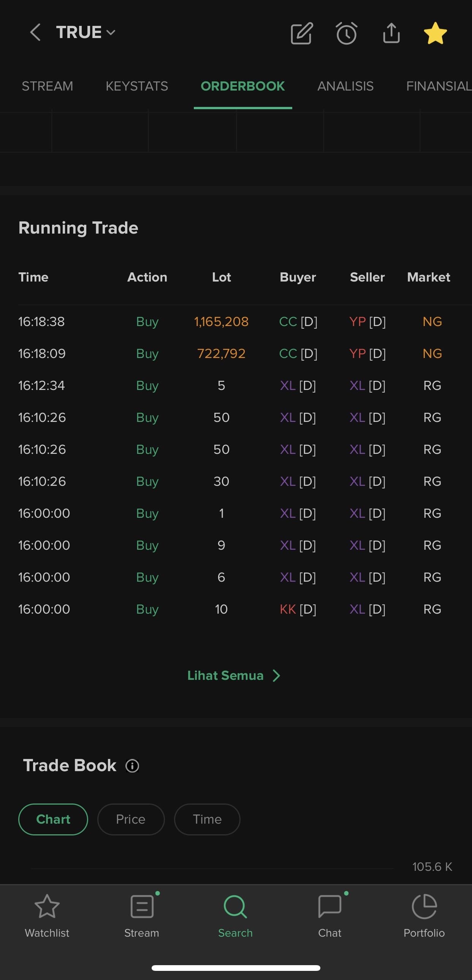Tap the share icon
The width and height of the screenshot is (472, 980).
[x=391, y=33]
